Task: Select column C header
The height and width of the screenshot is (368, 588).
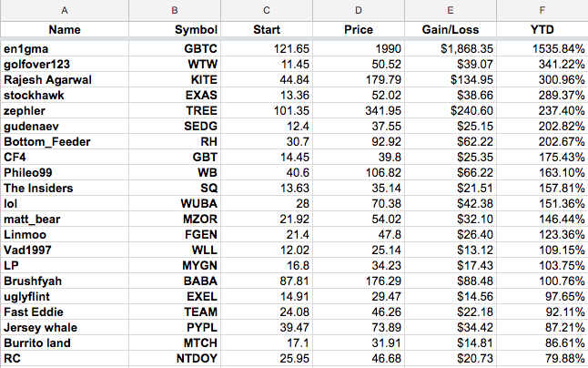Action: 267,11
